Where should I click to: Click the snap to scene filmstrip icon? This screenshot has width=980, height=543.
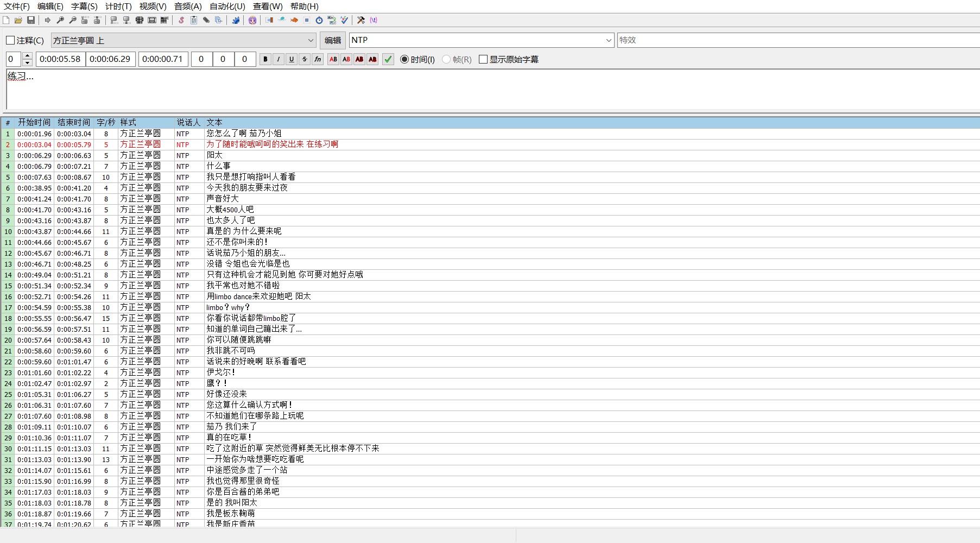click(152, 20)
